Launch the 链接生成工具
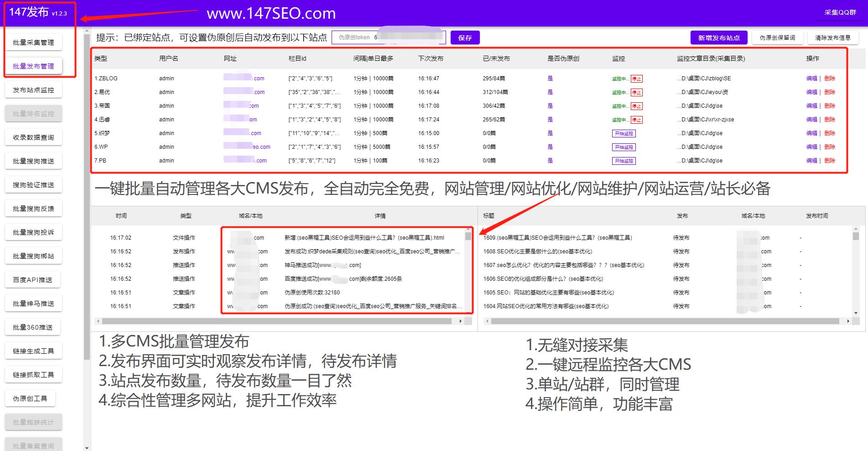Viewport: 868px width, 451px height. pyautogui.click(x=33, y=351)
